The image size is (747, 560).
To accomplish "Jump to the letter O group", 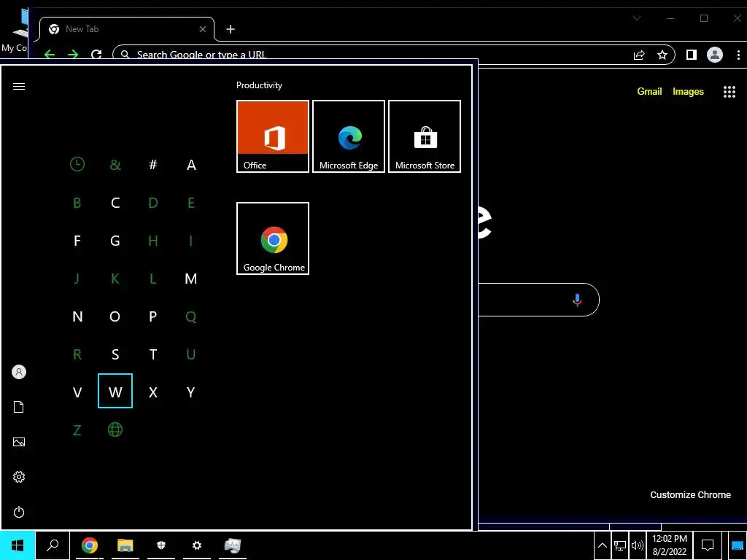I will [x=115, y=316].
